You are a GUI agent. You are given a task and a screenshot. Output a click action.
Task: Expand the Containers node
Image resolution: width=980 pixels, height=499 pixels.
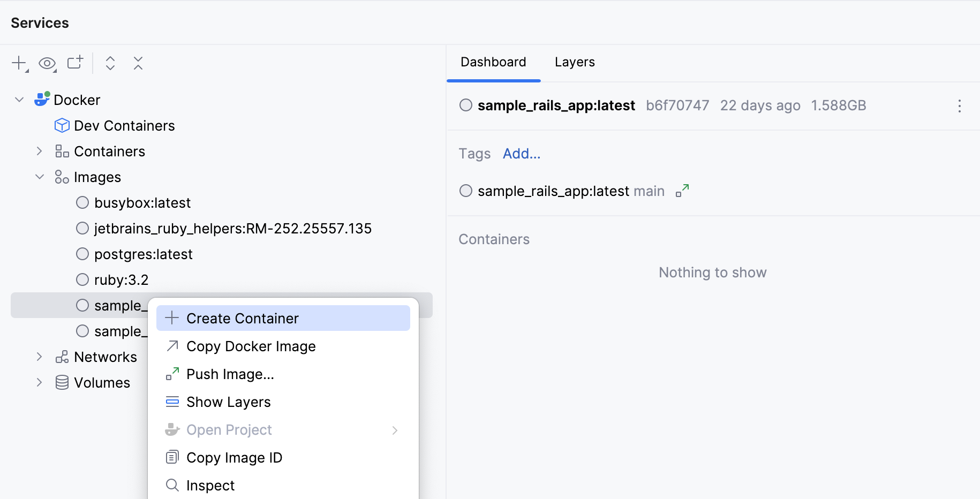[39, 151]
